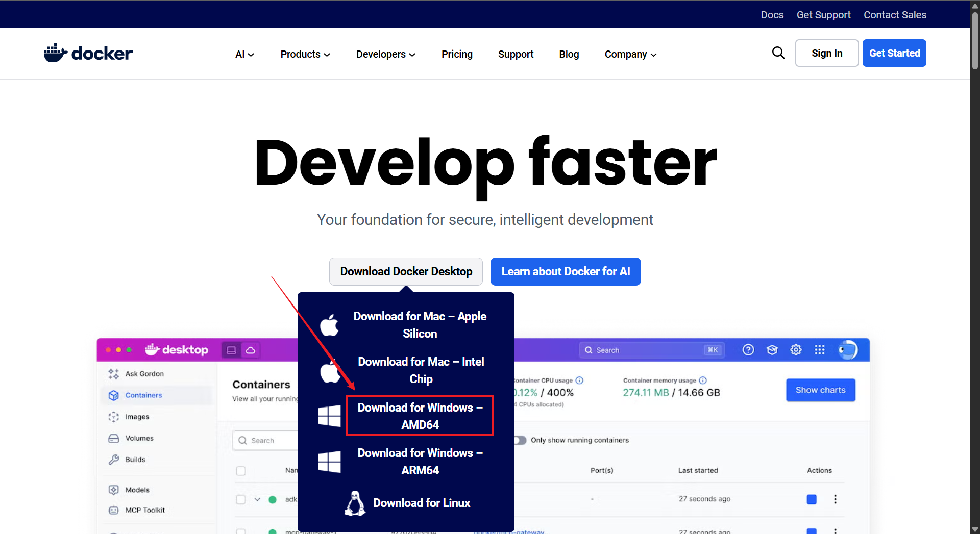Click Learn about Docker for AI
This screenshot has width=980, height=534.
coord(566,271)
